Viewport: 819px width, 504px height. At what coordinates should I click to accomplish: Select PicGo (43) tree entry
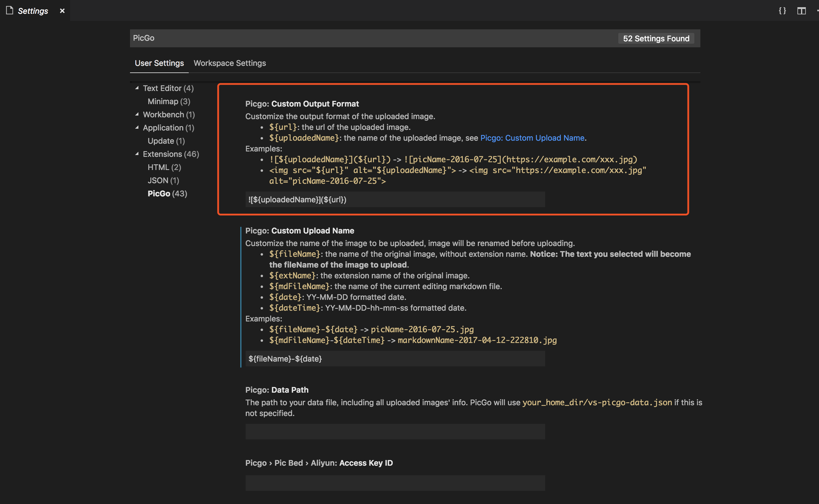(167, 194)
